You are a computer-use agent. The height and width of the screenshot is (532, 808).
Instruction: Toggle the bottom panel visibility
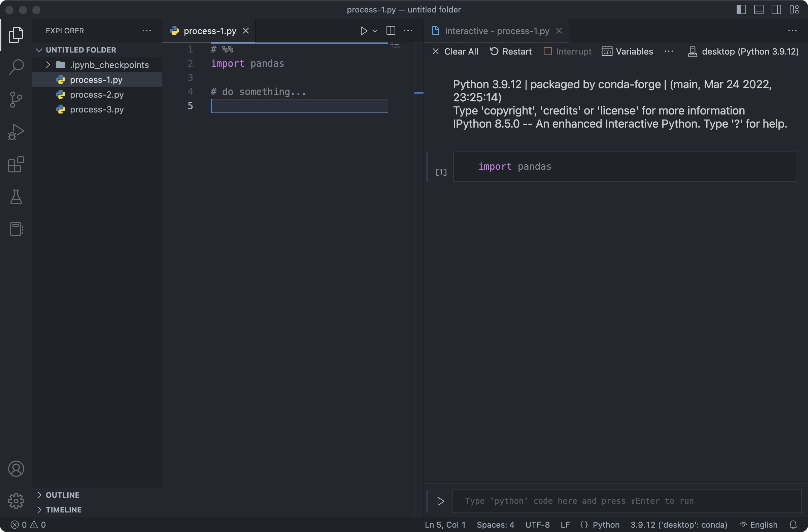click(759, 9)
